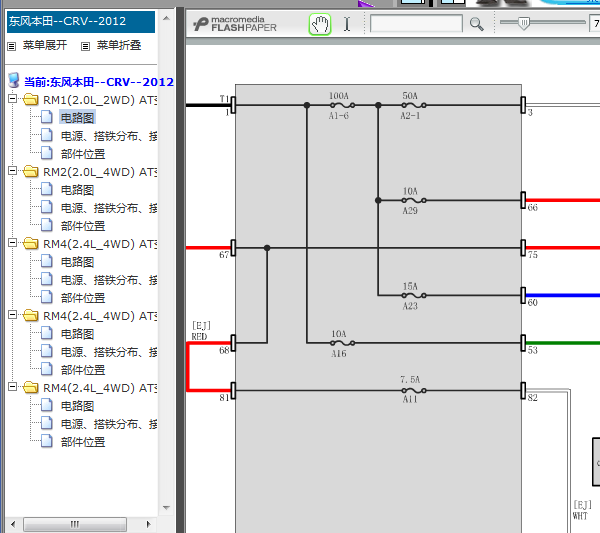Click the 10A fuse A16 symbol

point(342,343)
